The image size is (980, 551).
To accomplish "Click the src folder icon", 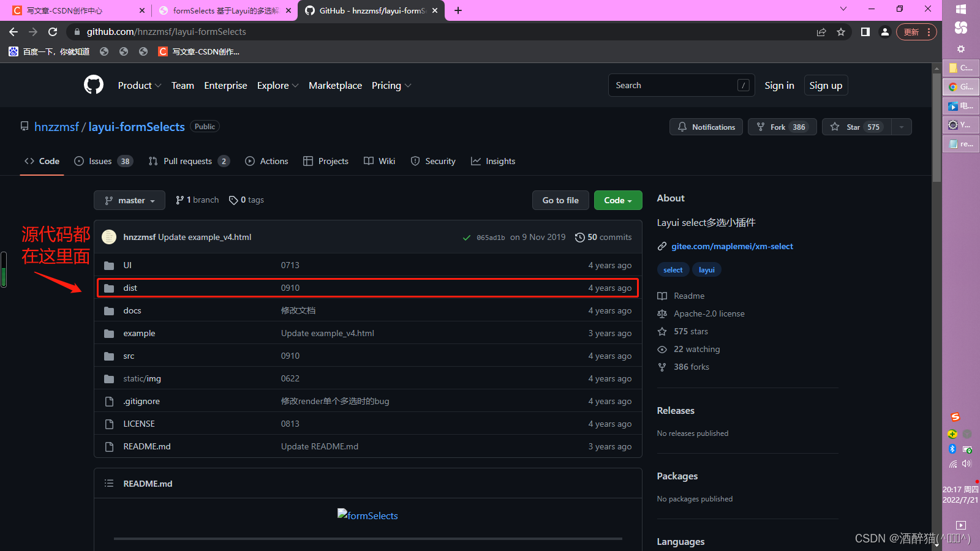I will 109,356.
